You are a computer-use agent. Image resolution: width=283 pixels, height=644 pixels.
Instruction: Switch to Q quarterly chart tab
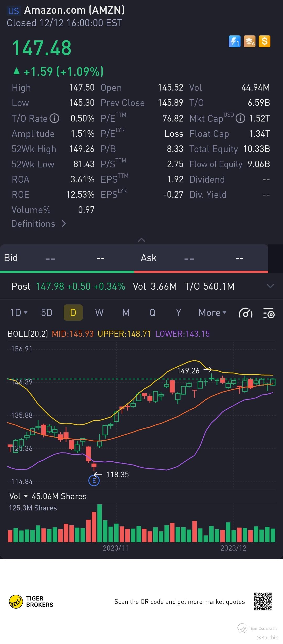tap(152, 313)
